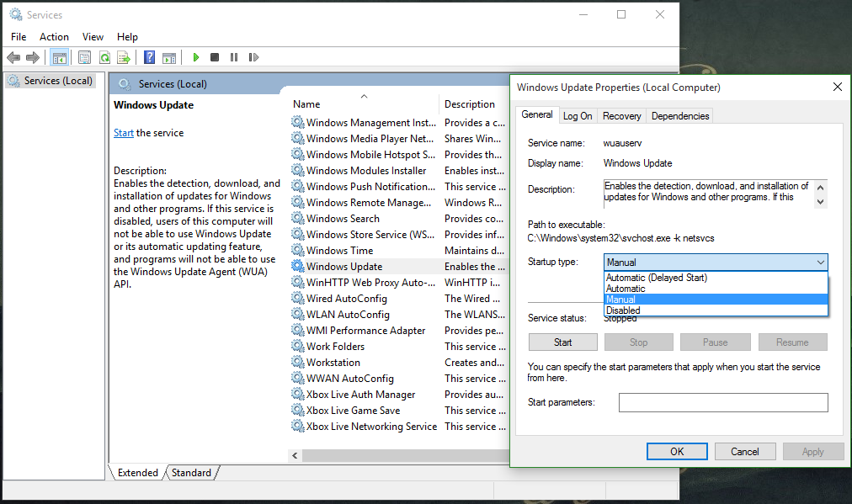
Task: Sort the list by the Name column header
Action: point(364,103)
